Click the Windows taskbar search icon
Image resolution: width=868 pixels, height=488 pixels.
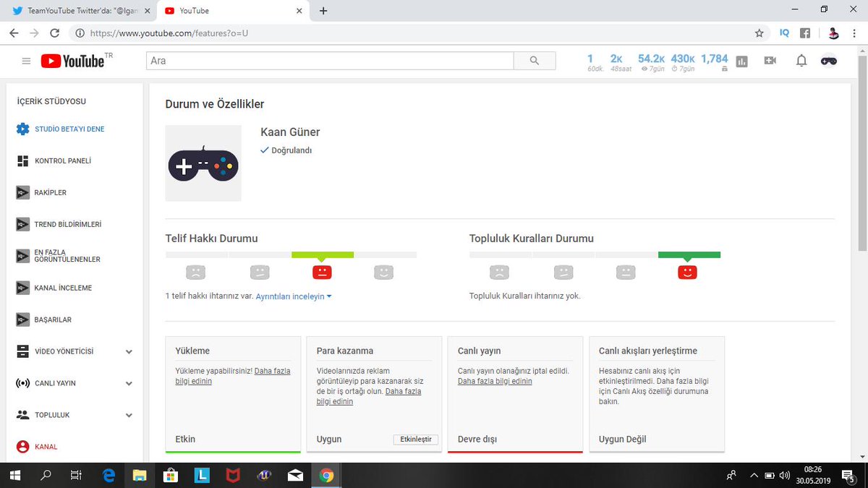[x=46, y=475]
